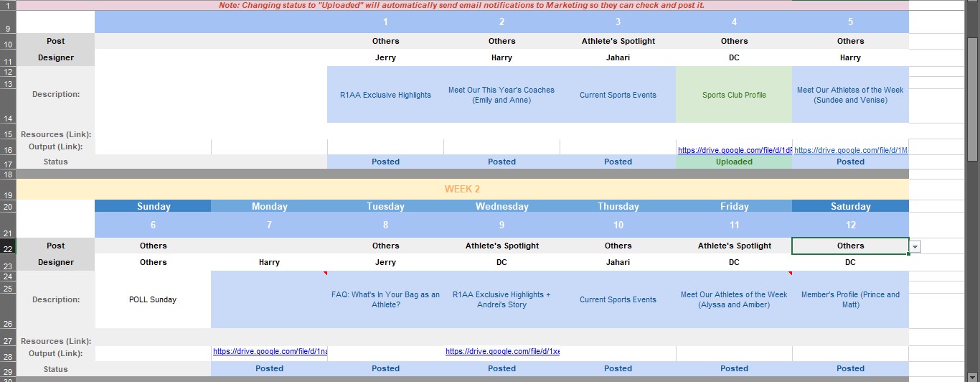Viewport: 980px width, 382px height.
Task: Select Resources (Link): label in row 27
Action: (x=56, y=341)
